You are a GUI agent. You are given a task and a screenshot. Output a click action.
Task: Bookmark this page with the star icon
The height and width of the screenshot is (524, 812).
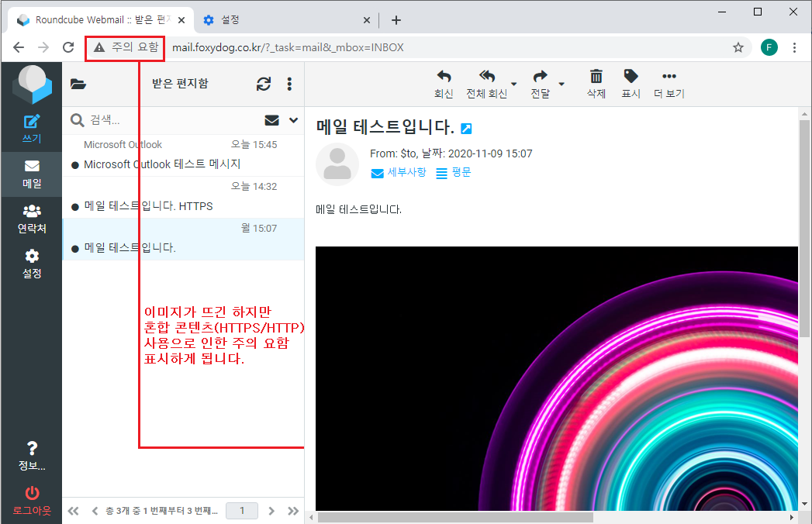click(738, 47)
